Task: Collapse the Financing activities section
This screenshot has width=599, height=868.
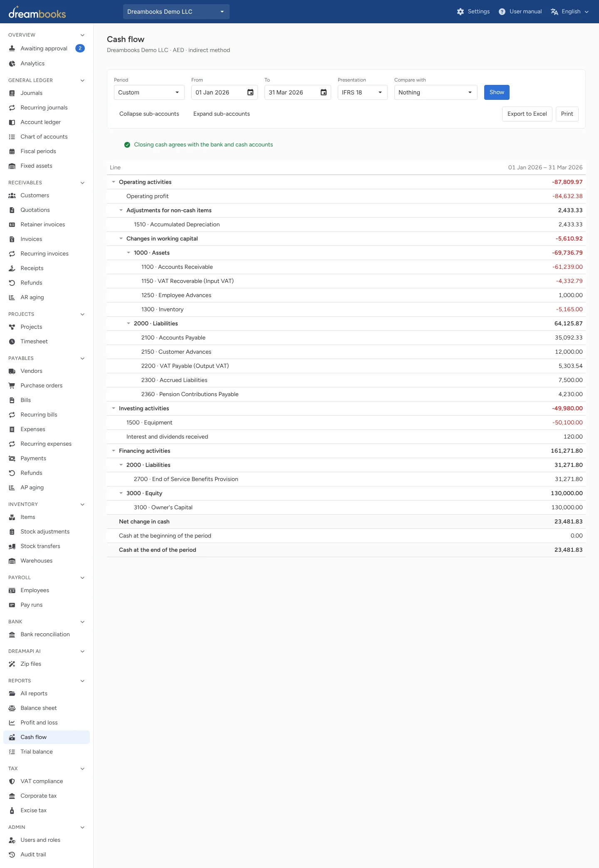Action: (x=114, y=451)
